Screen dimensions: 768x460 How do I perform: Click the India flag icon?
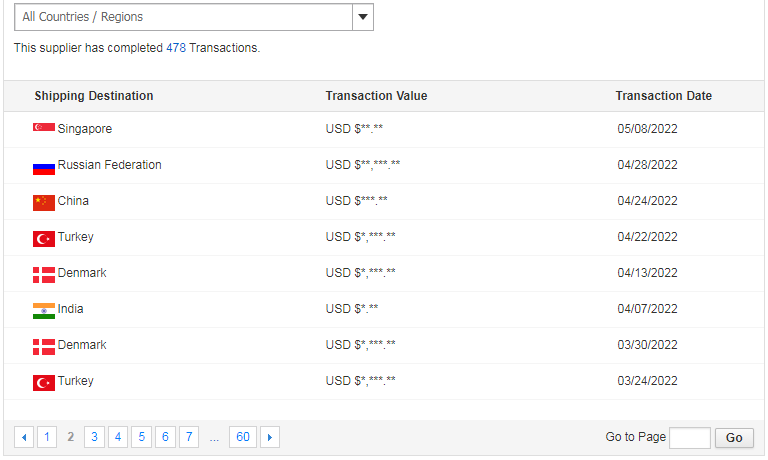click(44, 311)
